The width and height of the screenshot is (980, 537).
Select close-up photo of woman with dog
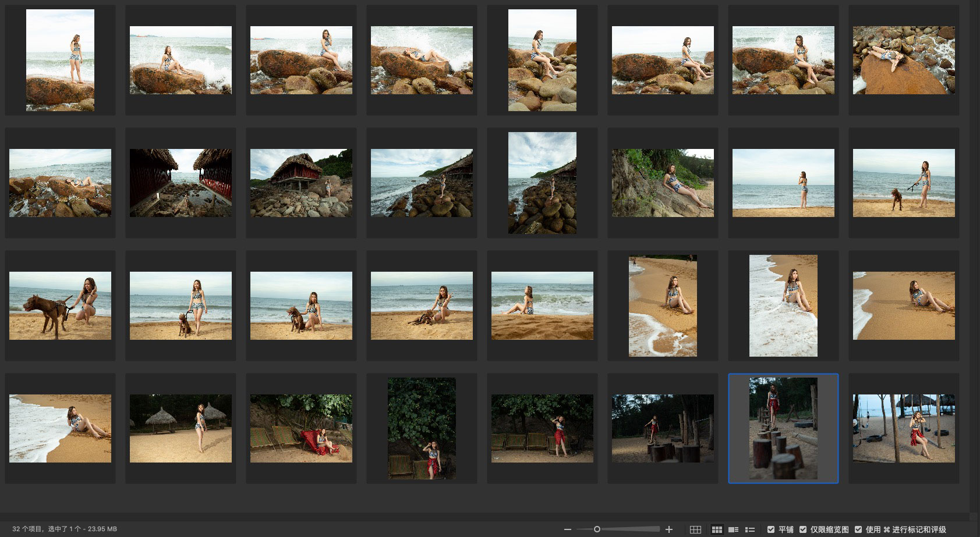point(60,305)
